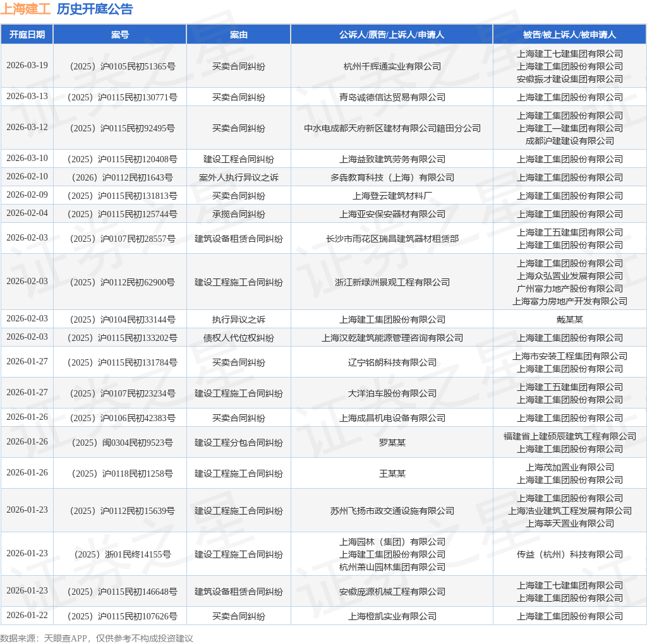Screen dimensions: 647x644
Task: Click plaintiff 上海成昌机电设备有限公司
Action: [x=392, y=417]
